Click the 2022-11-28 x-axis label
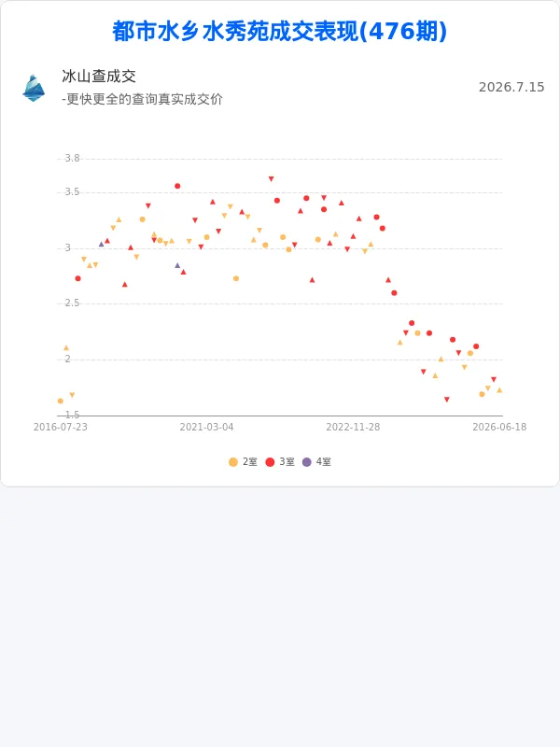This screenshot has width=560, height=747. [x=353, y=427]
